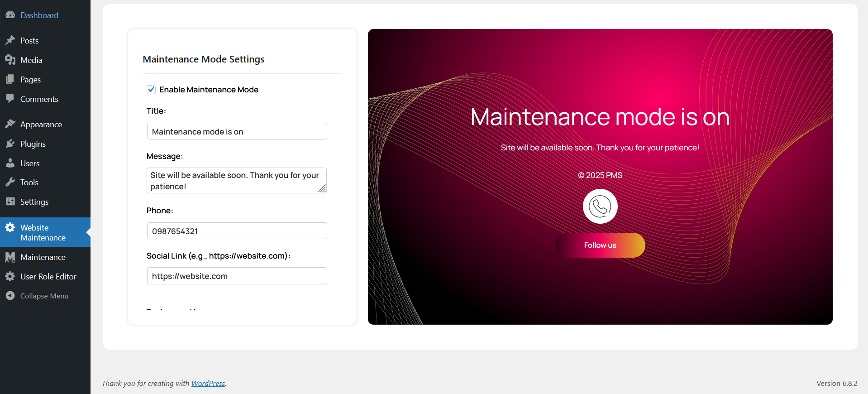Open the WordPress footer link
The width and height of the screenshot is (868, 394).
click(208, 383)
